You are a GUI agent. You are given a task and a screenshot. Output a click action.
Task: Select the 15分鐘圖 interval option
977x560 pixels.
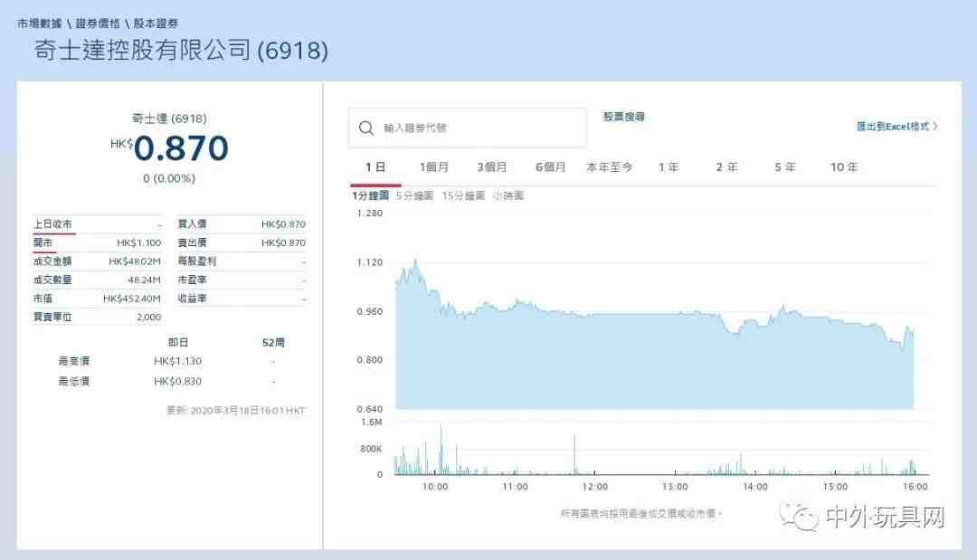pyautogui.click(x=463, y=195)
